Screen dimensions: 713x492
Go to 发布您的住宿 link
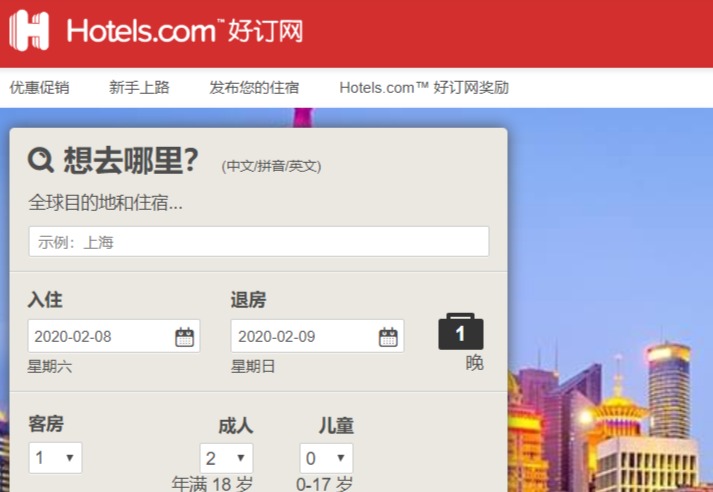point(254,87)
